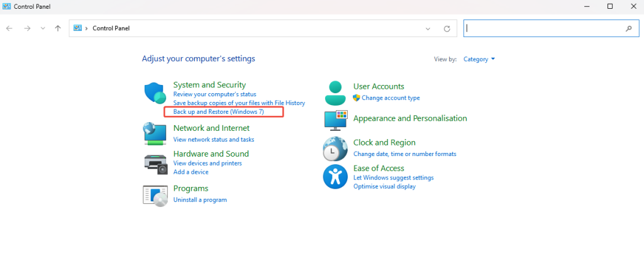Click the Control Panel title bar icon
Screen dimensions: 644x258
[x=6, y=6]
